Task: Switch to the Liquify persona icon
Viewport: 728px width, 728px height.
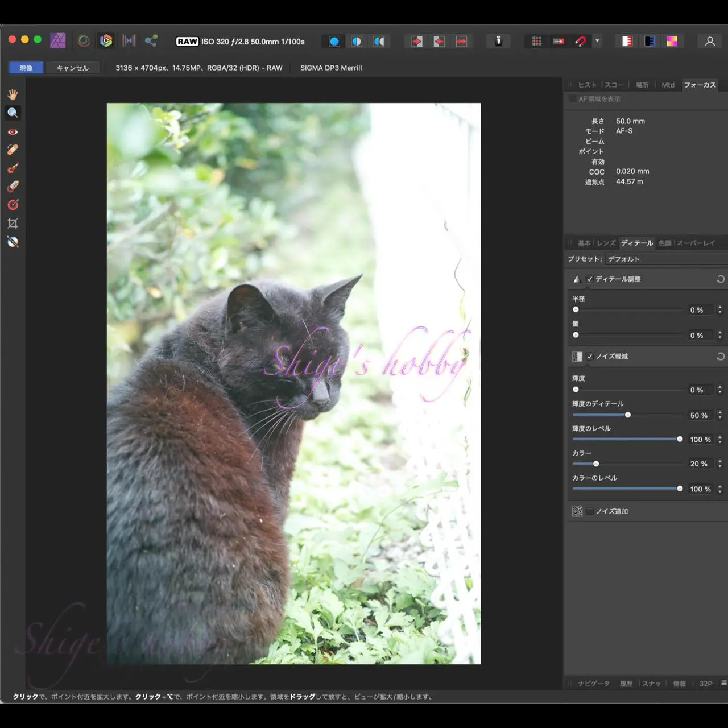Action: click(x=84, y=40)
